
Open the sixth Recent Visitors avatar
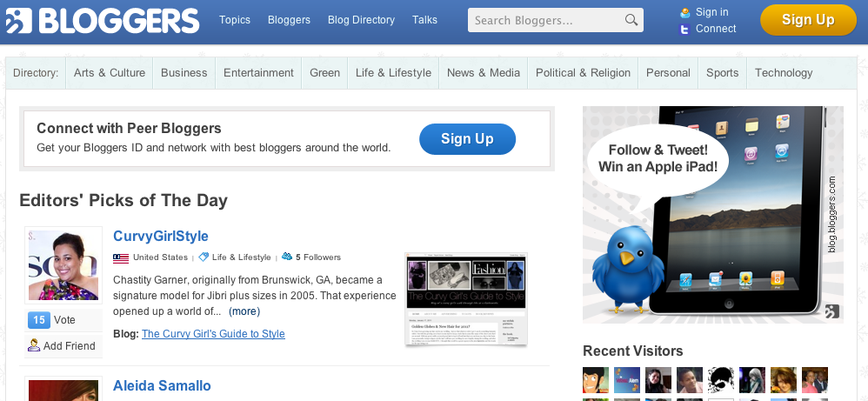tap(752, 380)
